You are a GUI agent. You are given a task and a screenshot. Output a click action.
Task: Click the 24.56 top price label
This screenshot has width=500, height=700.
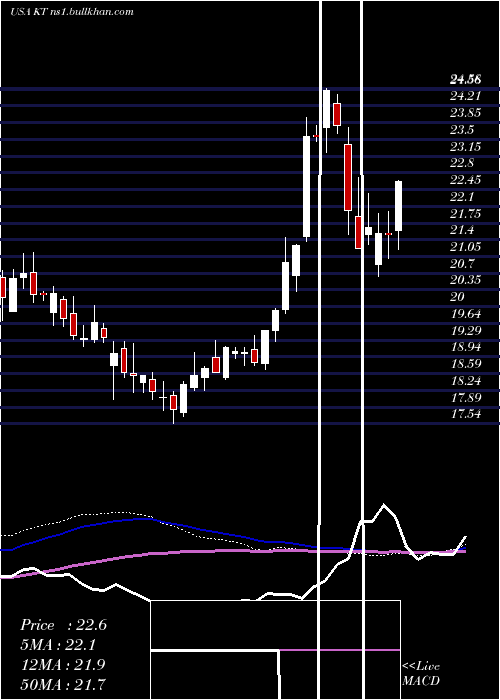tap(466, 79)
